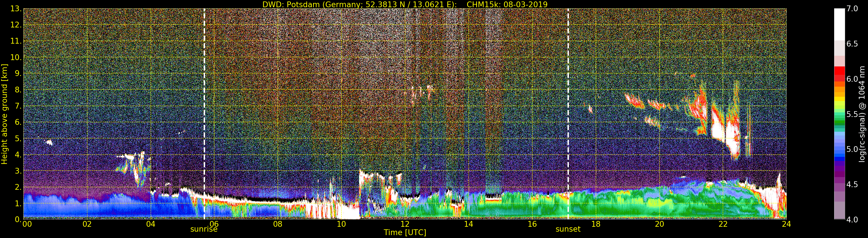Viewport: 868px width, 238px height.
Task: Click the plot title 'DWD: Potsdam (Germany; 52.3813 N / 13.0621 E)'
Action: (x=360, y=4)
